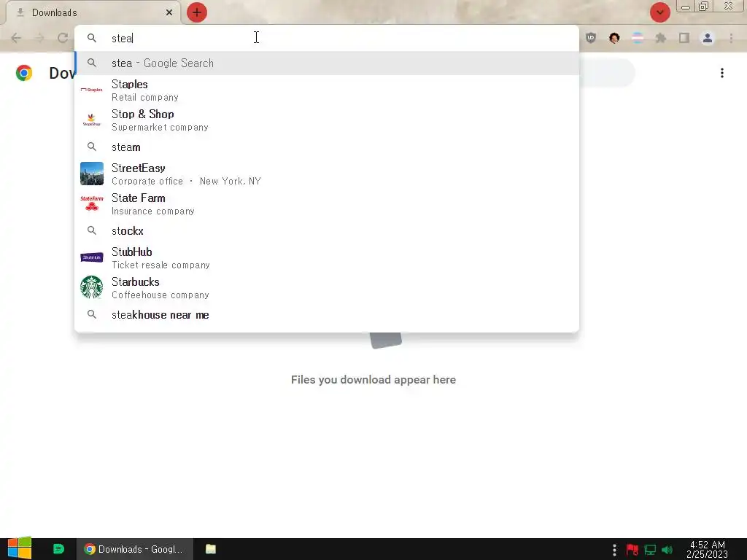The image size is (747, 560).
Task: Toggle the side panel icon
Action: coord(684,38)
